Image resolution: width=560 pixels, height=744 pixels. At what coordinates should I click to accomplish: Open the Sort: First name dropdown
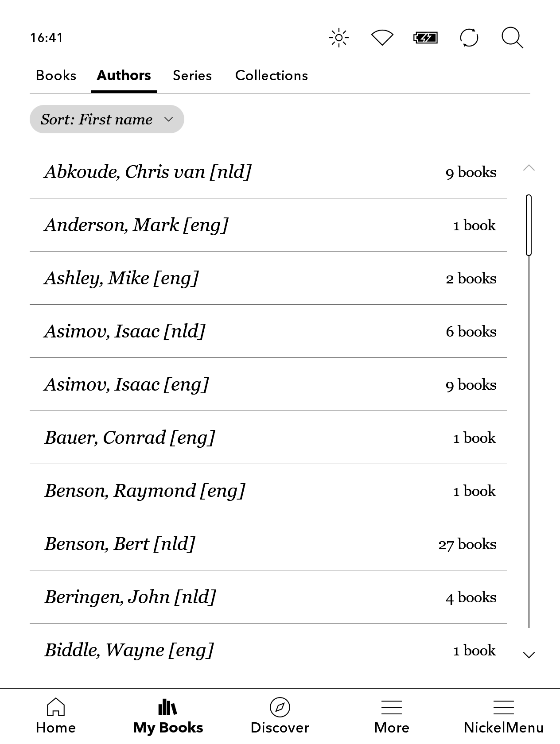107,119
